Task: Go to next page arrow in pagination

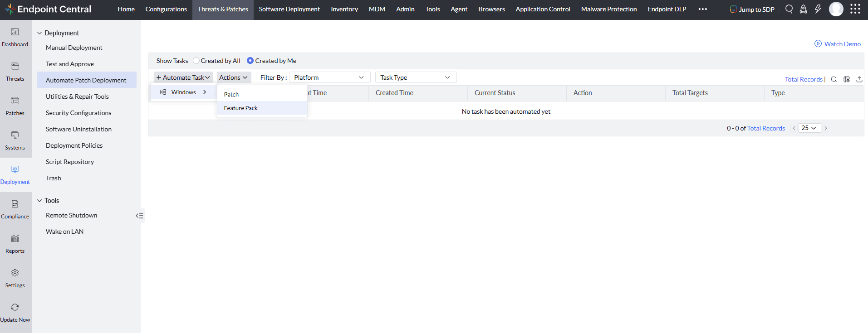Action: coord(826,128)
